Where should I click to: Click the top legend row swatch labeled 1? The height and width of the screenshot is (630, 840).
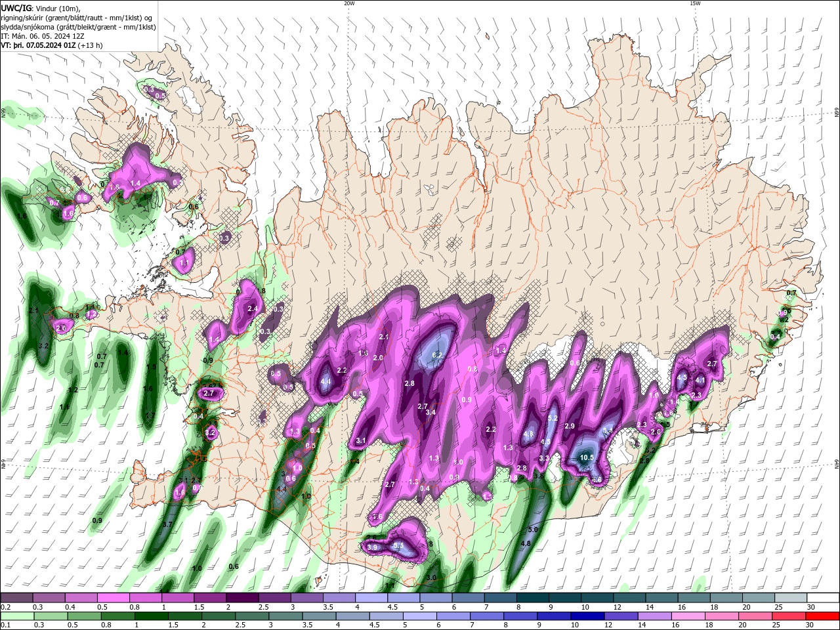[178, 598]
